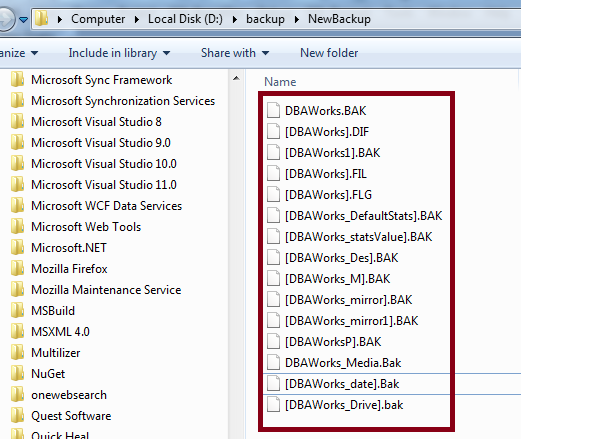The image size is (600, 439).
Task: Expand breadcrumb arrow after Computer
Action: tap(137, 19)
